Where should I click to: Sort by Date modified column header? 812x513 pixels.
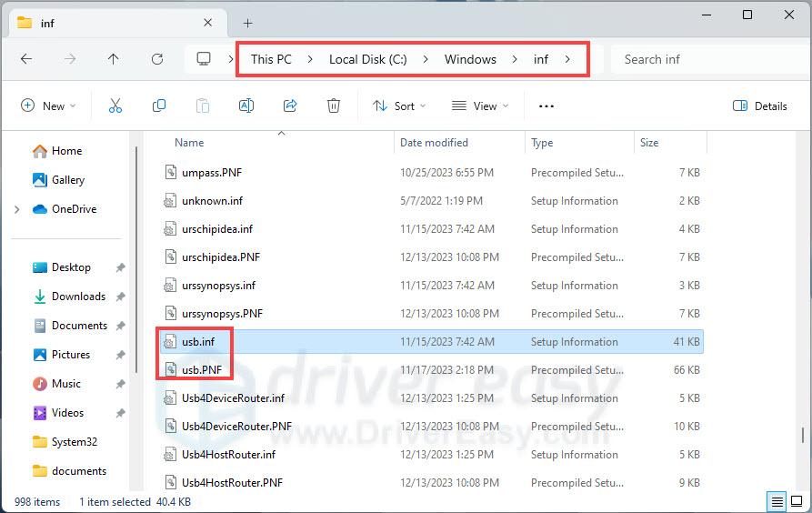[434, 143]
